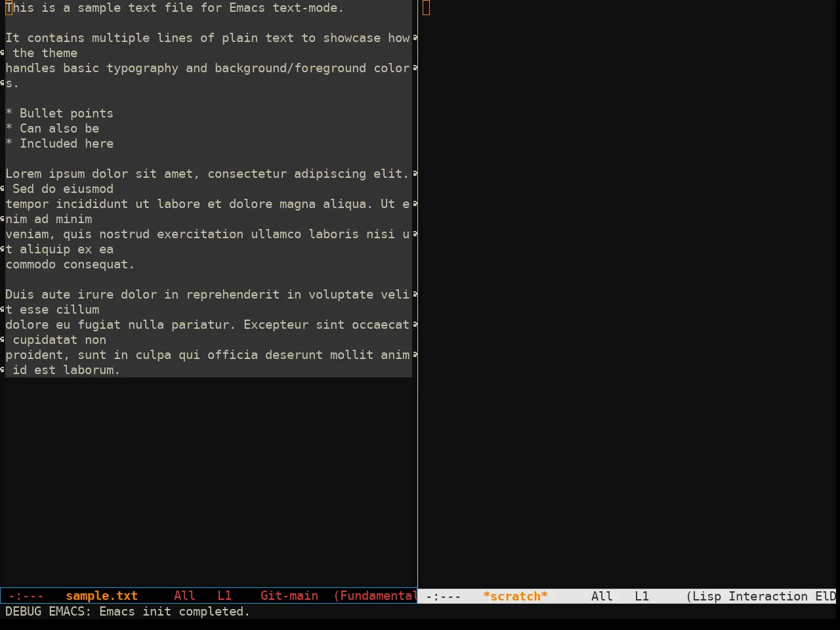
Task: Click the 'veniam, quis nostrud exercitation' line
Action: 207,234
